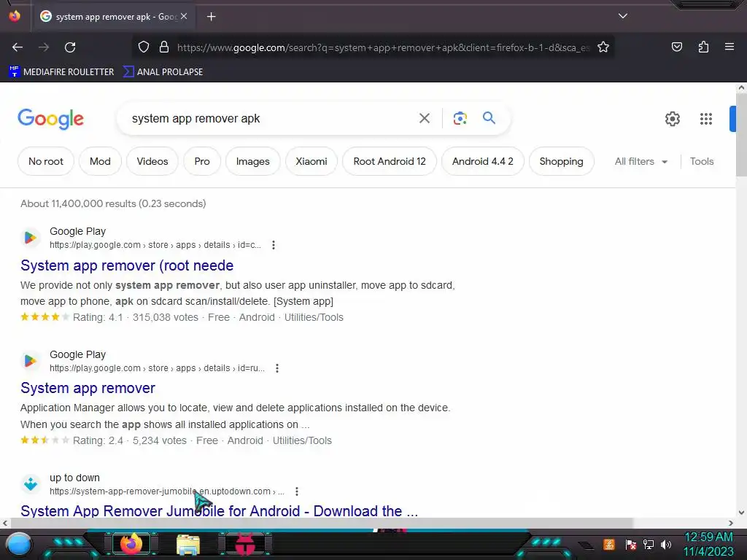This screenshot has width=747, height=560.
Task: Close the 'system app remover apk' tab
Action: pyautogui.click(x=184, y=16)
